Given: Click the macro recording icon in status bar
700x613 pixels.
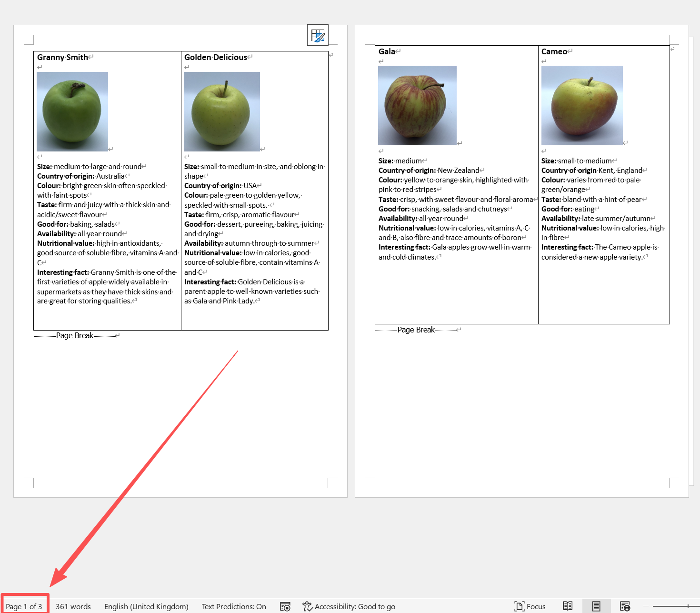Looking at the screenshot, I should coord(285,606).
